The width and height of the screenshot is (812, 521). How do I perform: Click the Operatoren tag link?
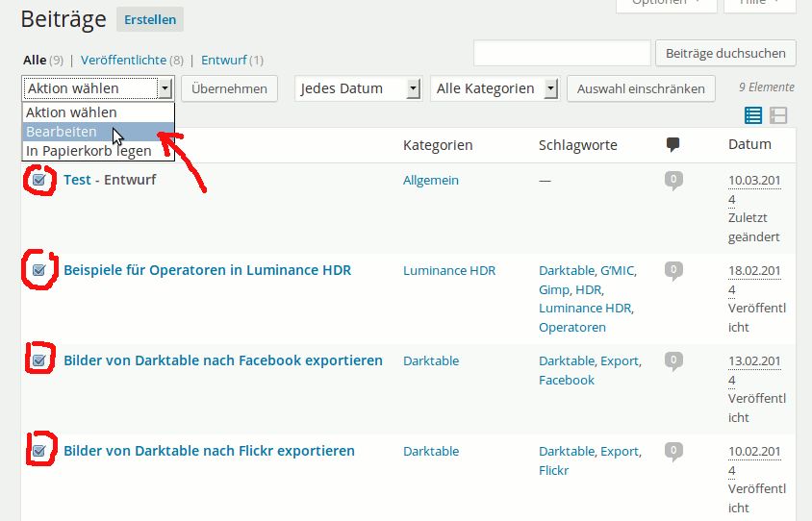tap(572, 328)
